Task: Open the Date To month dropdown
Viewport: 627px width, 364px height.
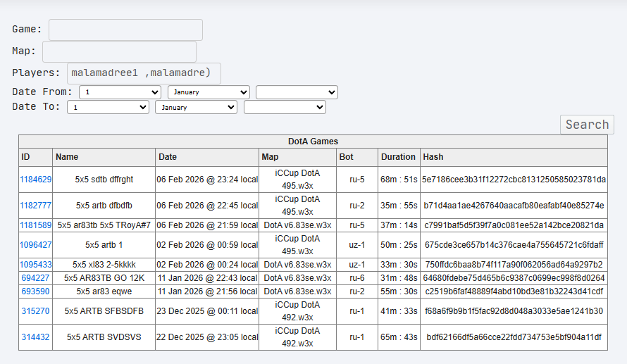Action: click(x=196, y=108)
